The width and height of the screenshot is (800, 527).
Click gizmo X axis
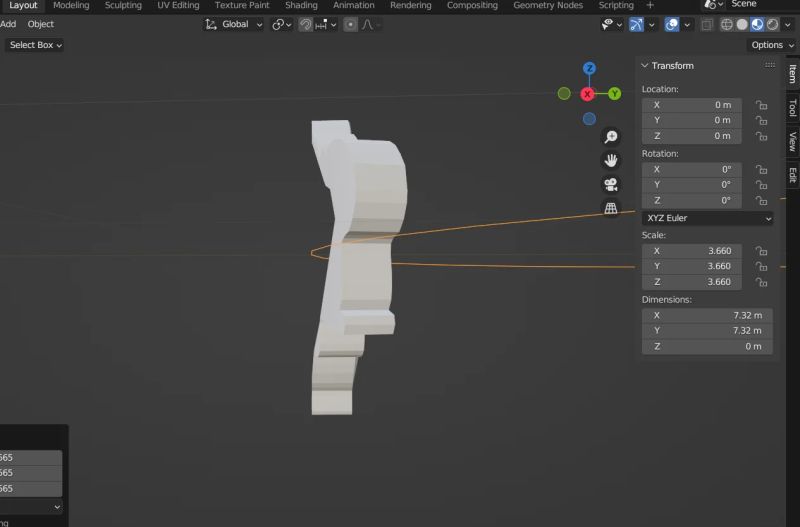coord(587,94)
